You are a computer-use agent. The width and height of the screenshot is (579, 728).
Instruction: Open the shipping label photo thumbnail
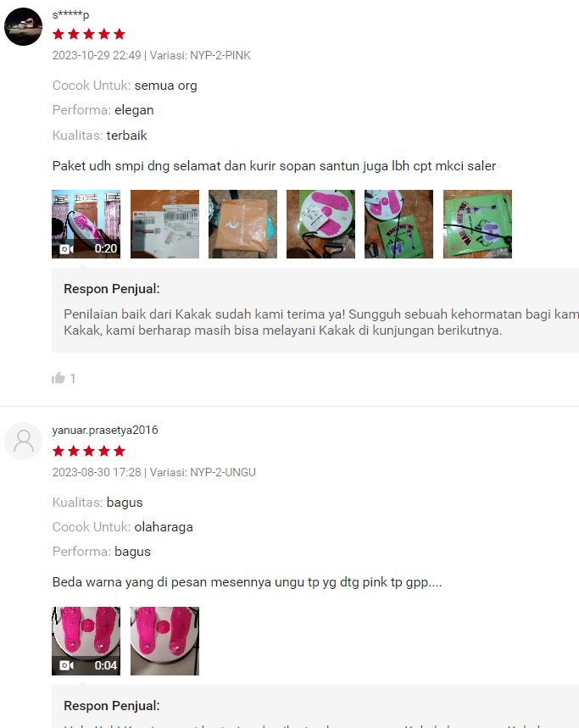coord(164,224)
